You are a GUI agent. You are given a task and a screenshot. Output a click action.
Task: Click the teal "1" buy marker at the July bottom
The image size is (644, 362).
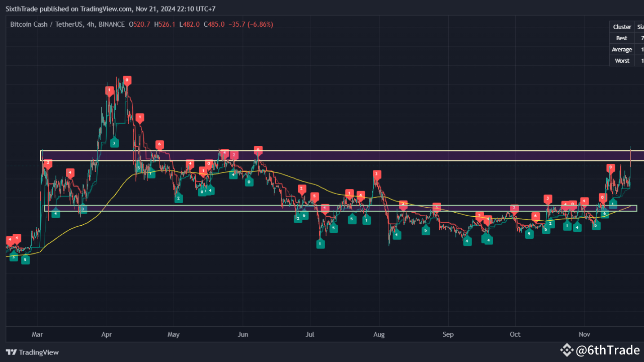pos(320,243)
